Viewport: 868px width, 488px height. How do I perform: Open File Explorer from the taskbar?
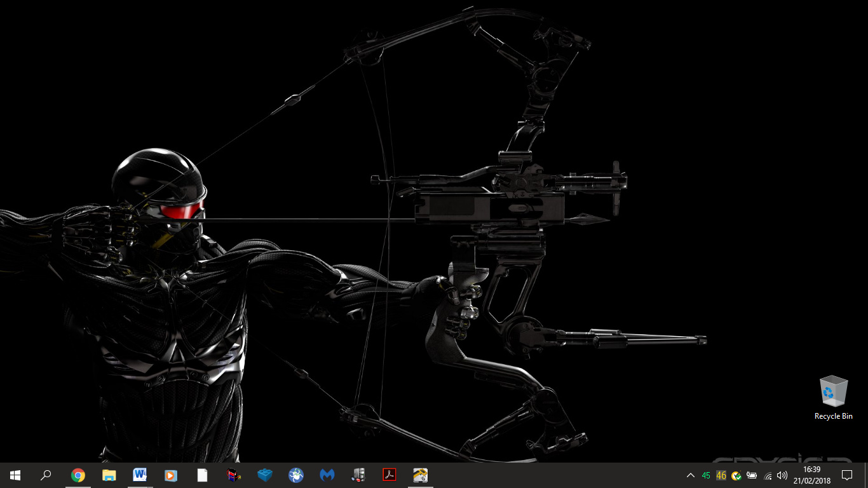109,475
